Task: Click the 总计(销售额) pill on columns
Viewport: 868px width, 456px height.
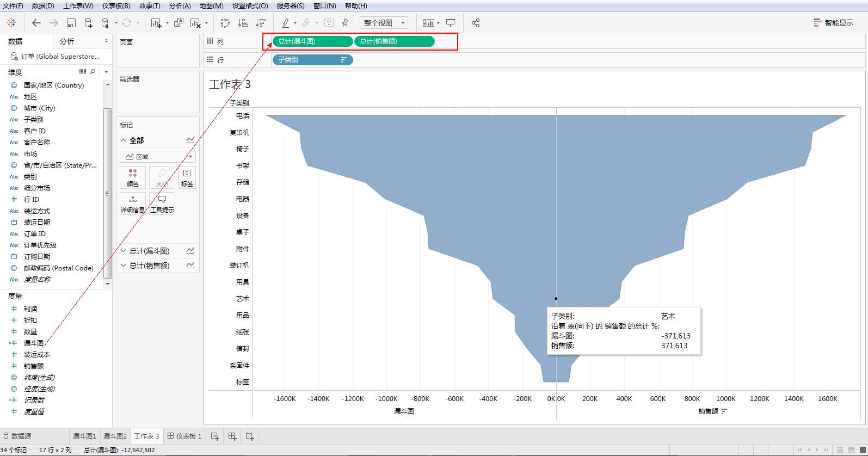Action: [394, 41]
